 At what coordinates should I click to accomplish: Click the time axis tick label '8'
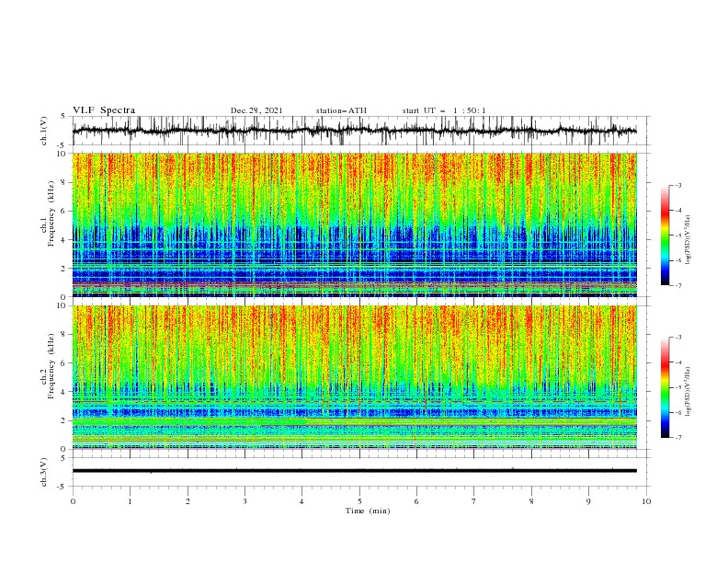coord(531,501)
